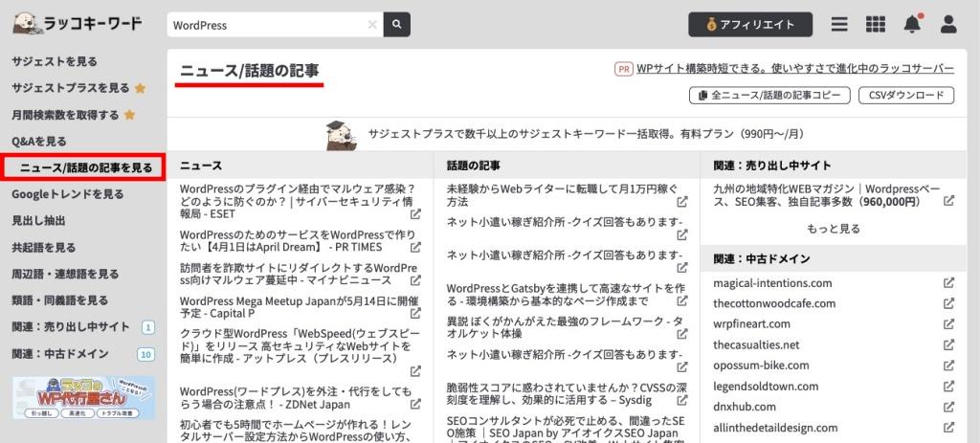This screenshot has width=980, height=443.
Task: Open external link for wrpfineart.com
Action: [x=948, y=324]
